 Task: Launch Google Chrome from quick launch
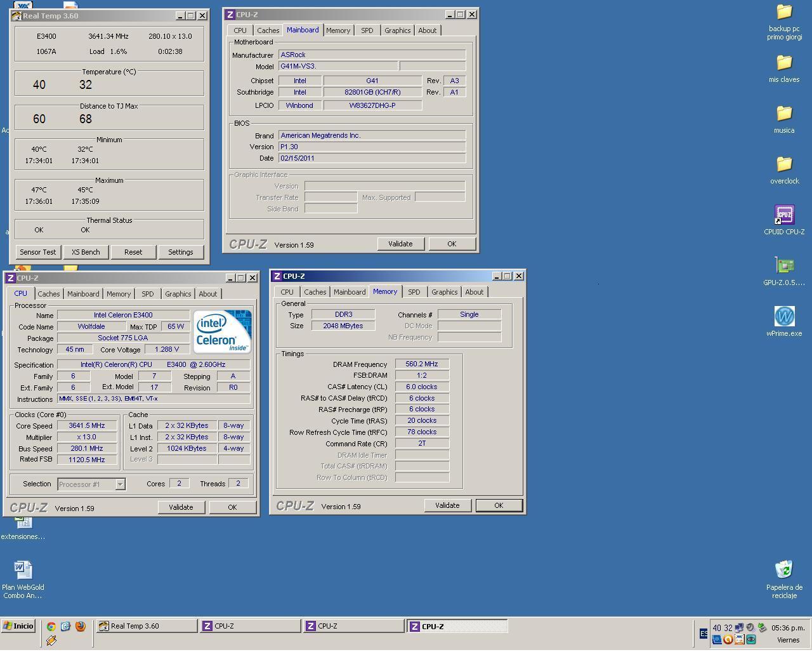tap(51, 627)
